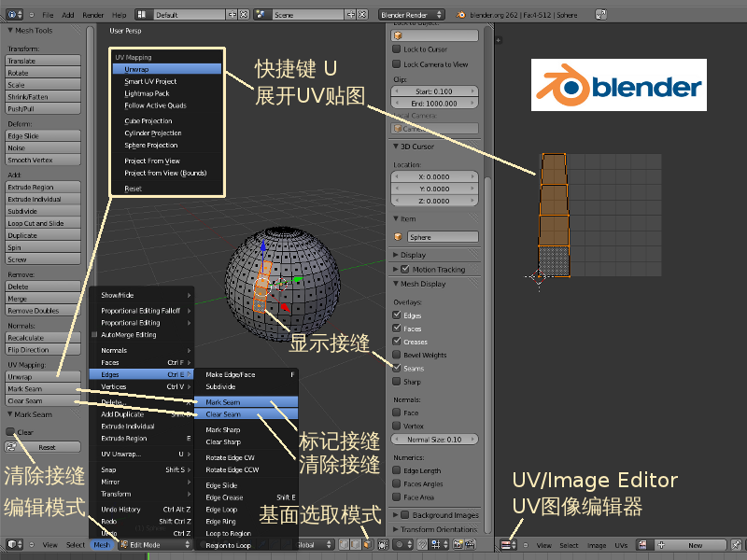
Task: Delete the Default screen layout with X
Action: 243,15
